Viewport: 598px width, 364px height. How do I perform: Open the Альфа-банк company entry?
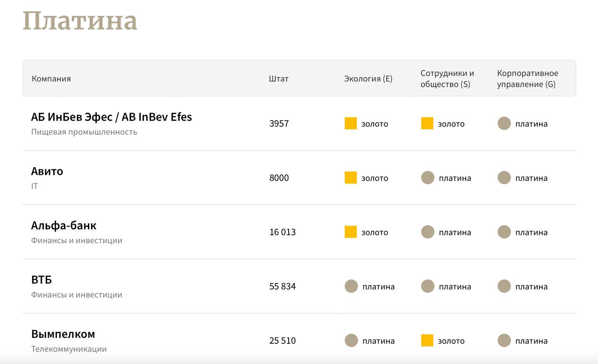pos(64,225)
